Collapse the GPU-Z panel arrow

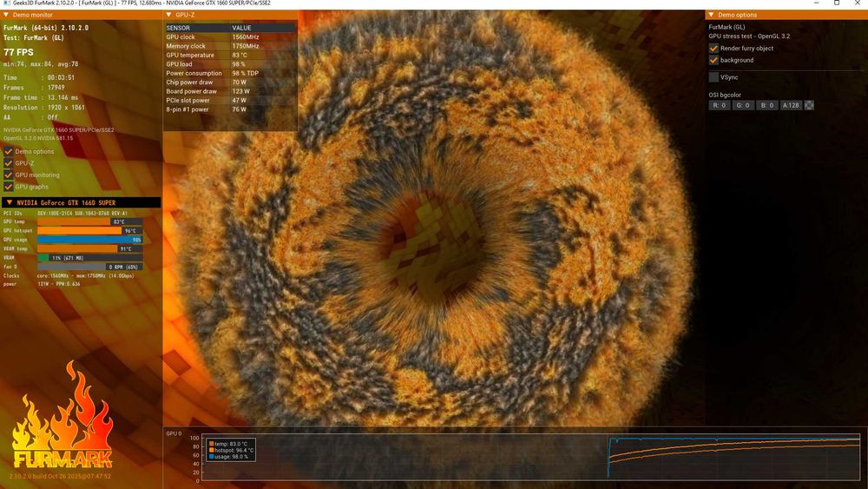169,15
